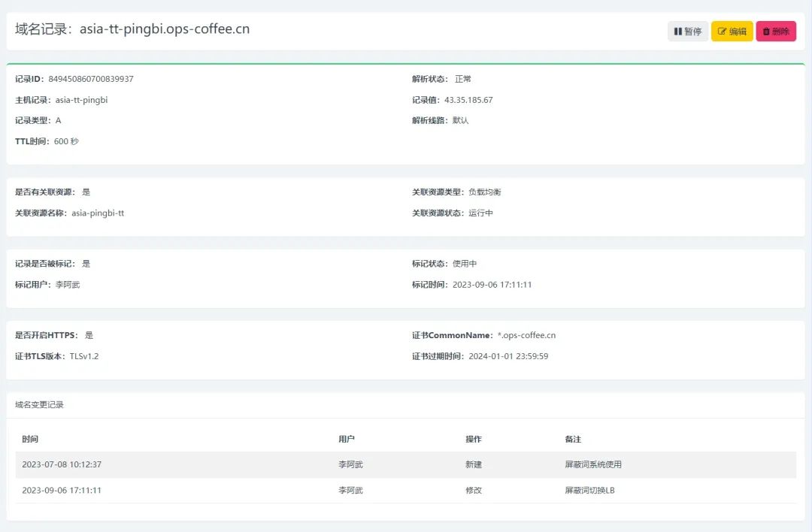Click the certificate expiry time 2024-01-01 23:59:59

click(x=508, y=356)
